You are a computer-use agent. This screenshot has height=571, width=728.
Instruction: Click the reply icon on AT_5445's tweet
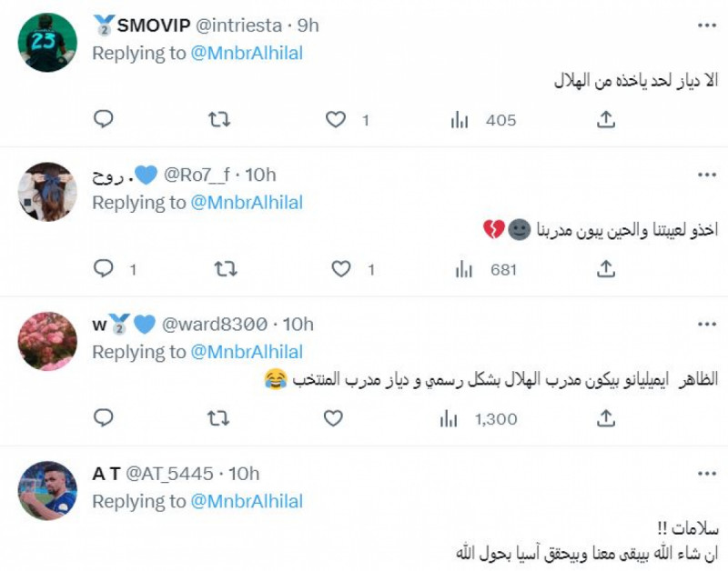tap(104, 566)
